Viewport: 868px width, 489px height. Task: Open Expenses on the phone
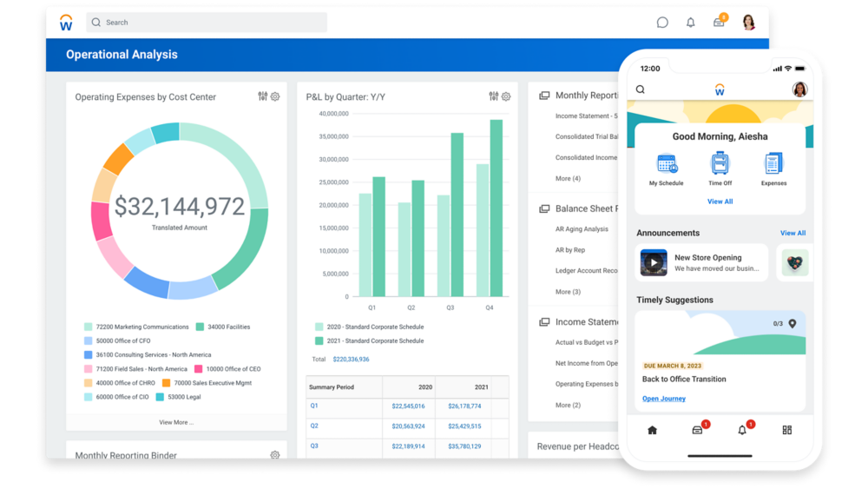(x=773, y=169)
